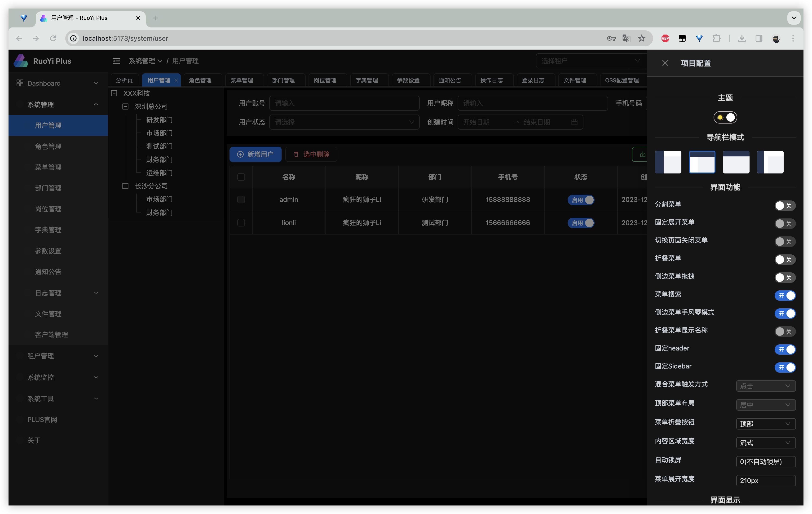The height and width of the screenshot is (514, 812).
Task: Switch to the 角色管理 tab
Action: coord(200,81)
